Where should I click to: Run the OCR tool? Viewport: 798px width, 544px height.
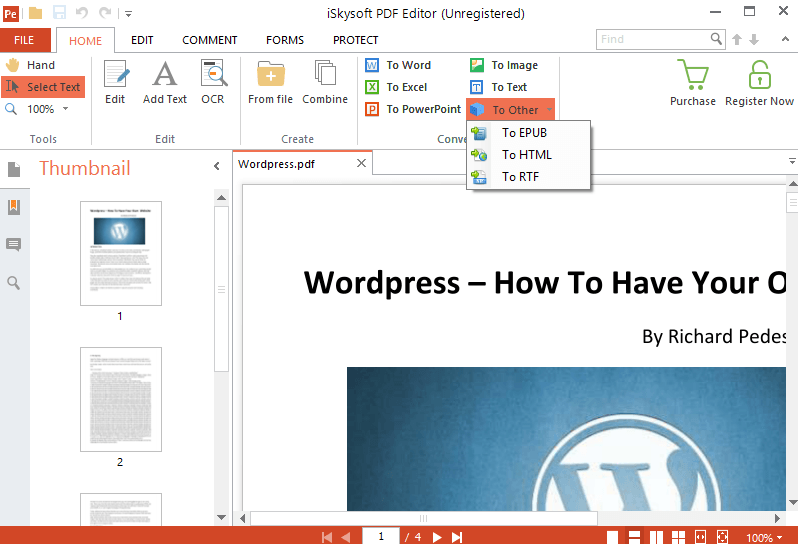[x=213, y=82]
